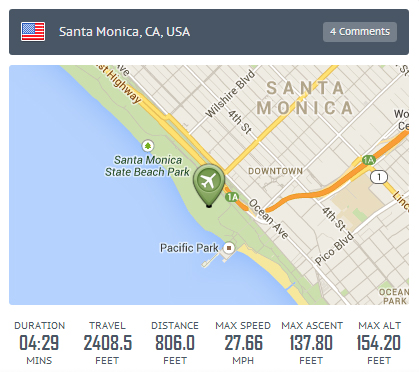The width and height of the screenshot is (419, 372).
Task: Click the Santa Monica, CA, USA title
Action: [x=124, y=32]
